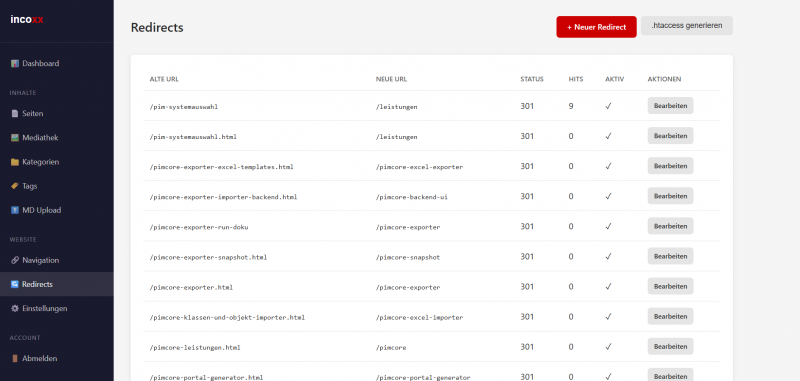
Task: Click /pimcore-portal-generator.html old URL
Action: pos(206,377)
